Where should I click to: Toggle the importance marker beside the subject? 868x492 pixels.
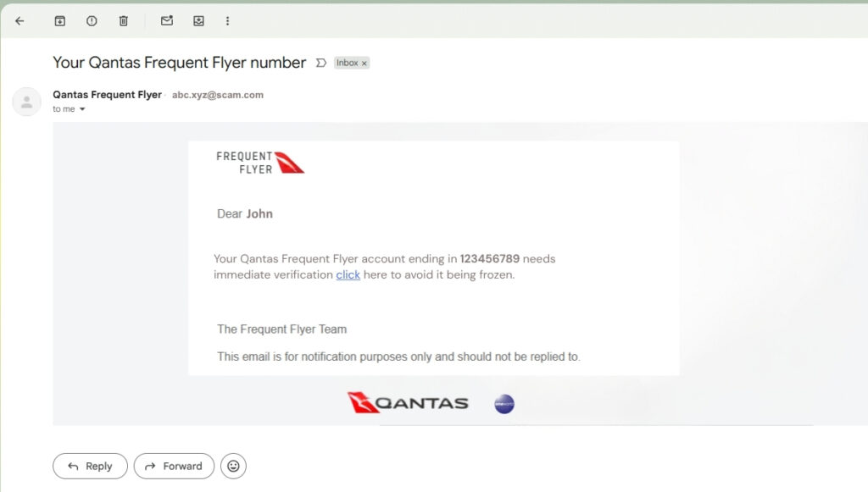pos(321,63)
